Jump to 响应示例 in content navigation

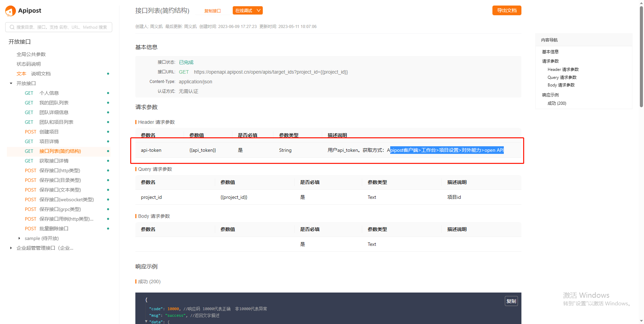550,95
